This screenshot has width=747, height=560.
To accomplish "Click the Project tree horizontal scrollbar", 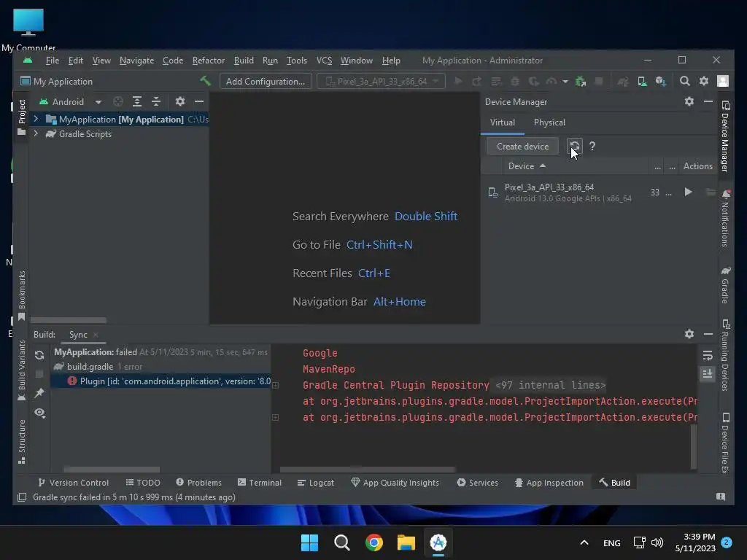I will tap(69, 320).
